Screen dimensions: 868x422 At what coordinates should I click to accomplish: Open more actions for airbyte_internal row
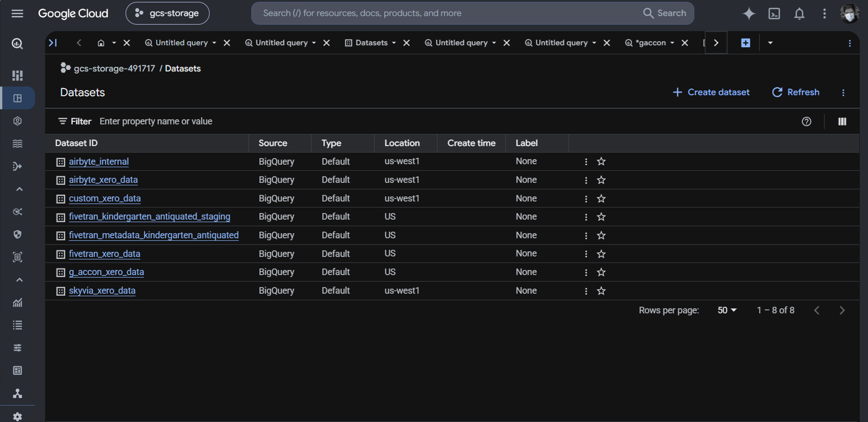pyautogui.click(x=586, y=162)
